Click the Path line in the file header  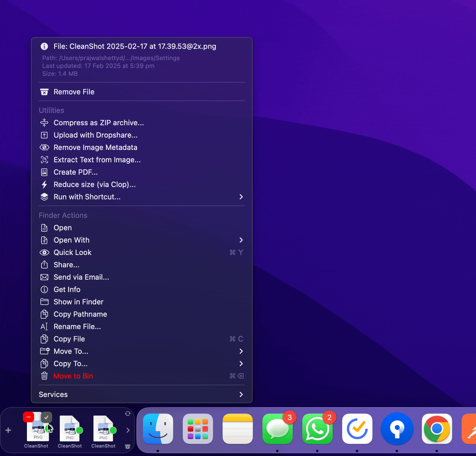point(111,58)
